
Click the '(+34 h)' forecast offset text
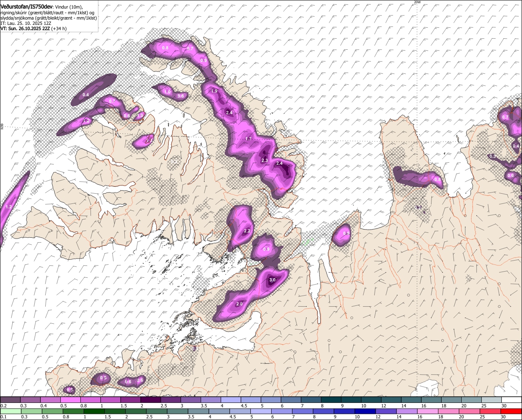[59, 29]
